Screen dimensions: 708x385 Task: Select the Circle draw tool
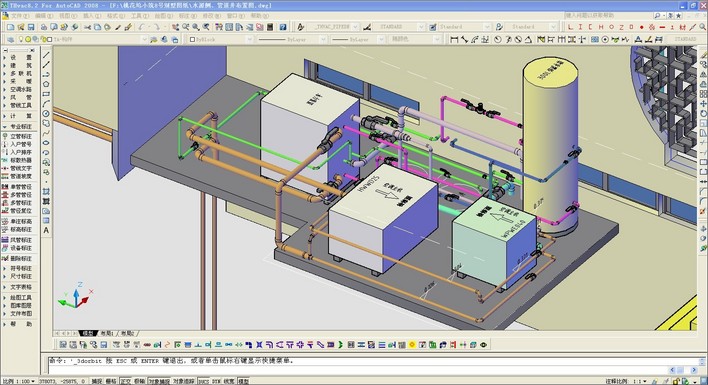pyautogui.click(x=46, y=114)
